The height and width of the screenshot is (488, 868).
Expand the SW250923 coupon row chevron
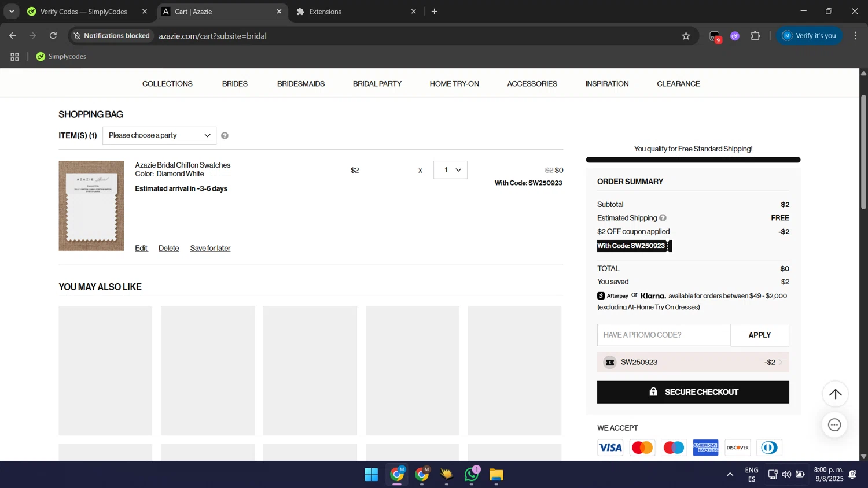click(780, 363)
